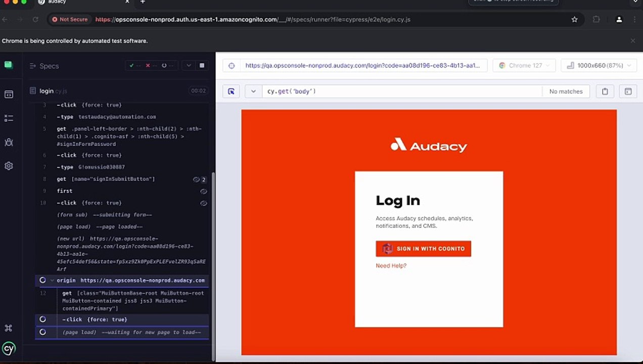This screenshot has width=643, height=364.
Task: Open the cy.get method dropdown chevron
Action: [253, 92]
